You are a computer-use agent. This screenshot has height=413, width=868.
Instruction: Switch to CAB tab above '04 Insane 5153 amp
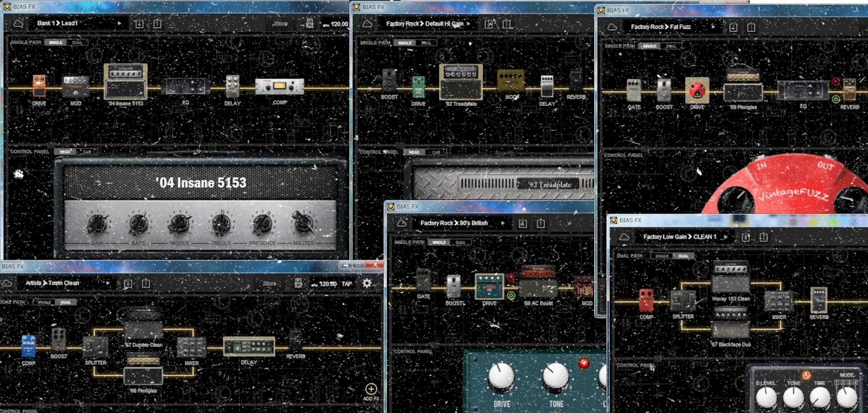tap(88, 152)
